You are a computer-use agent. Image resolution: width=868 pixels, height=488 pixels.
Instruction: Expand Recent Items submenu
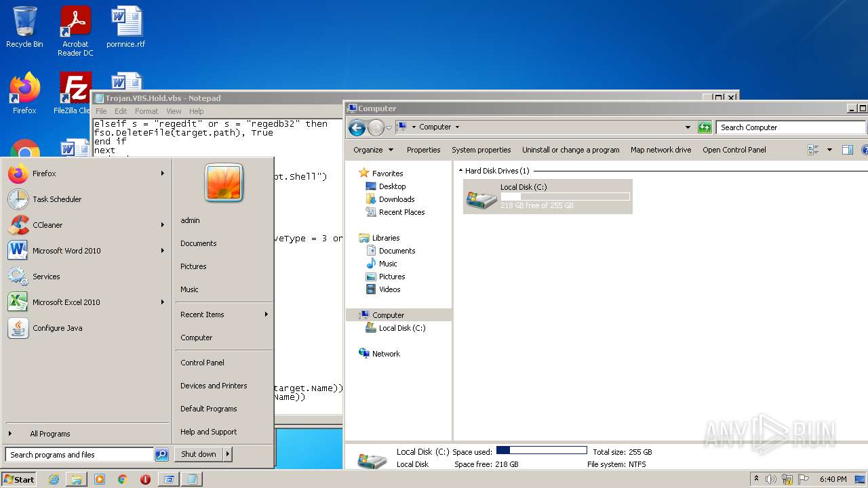tap(267, 314)
